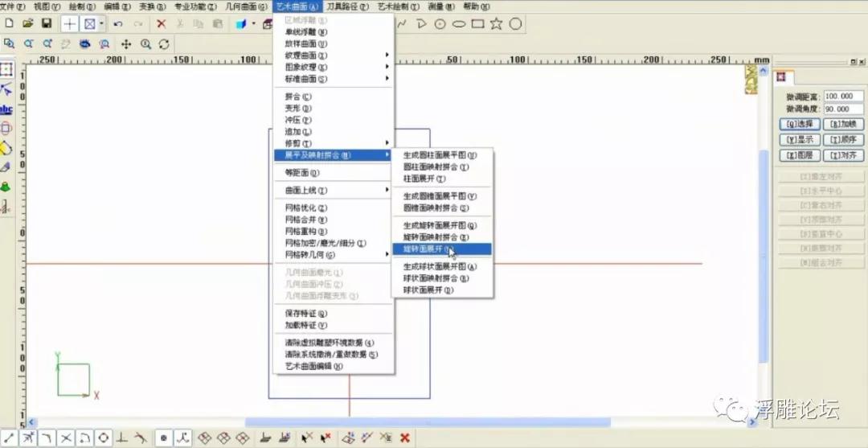868x448 pixels.
Task: Open dropdown arrow beside the 3D cube icon
Action: pyautogui.click(x=253, y=24)
